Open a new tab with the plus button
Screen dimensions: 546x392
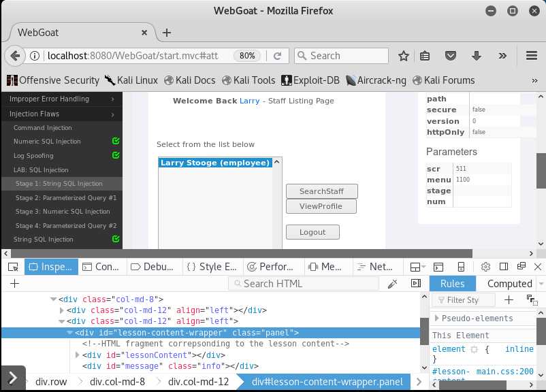167,33
